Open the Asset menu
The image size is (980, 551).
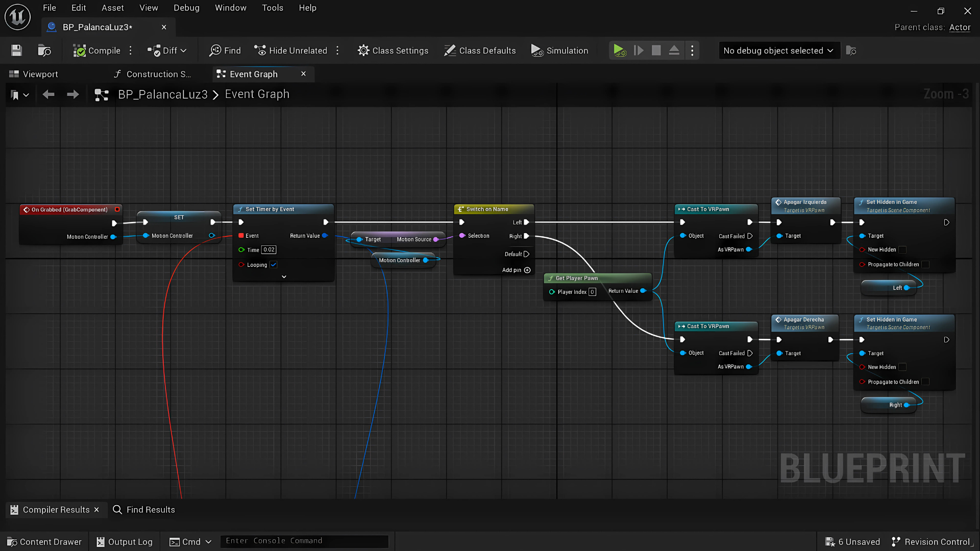(113, 8)
